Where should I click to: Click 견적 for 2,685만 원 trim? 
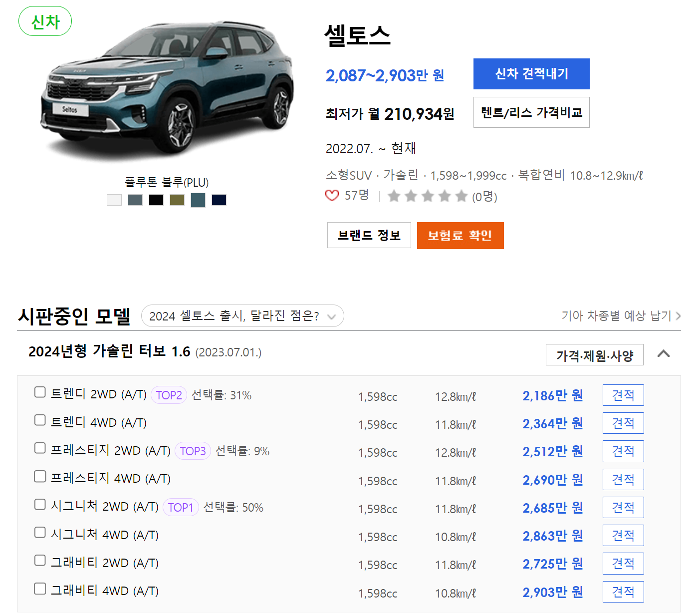[x=623, y=508]
